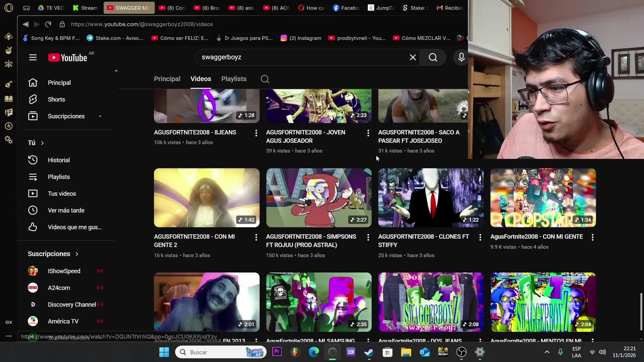
Task: Switch to the TE VEO browser tab
Action: click(x=51, y=8)
